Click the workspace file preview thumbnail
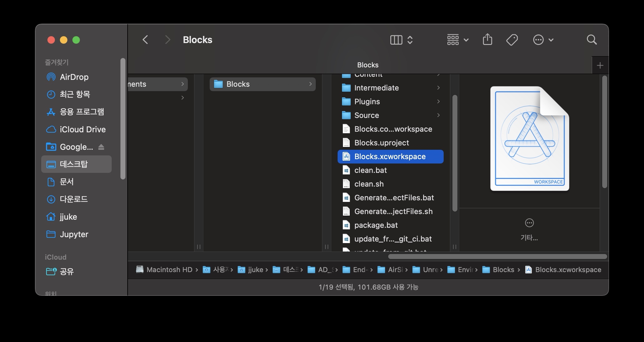The width and height of the screenshot is (644, 342). coord(529,139)
